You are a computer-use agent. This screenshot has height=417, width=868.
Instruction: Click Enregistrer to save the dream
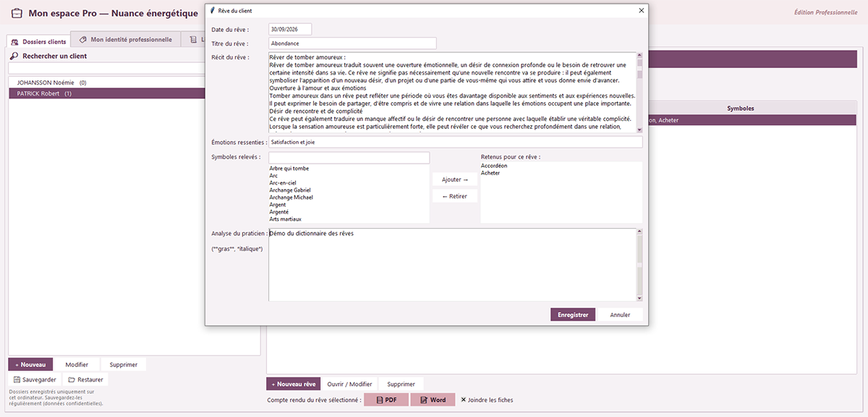(x=573, y=315)
